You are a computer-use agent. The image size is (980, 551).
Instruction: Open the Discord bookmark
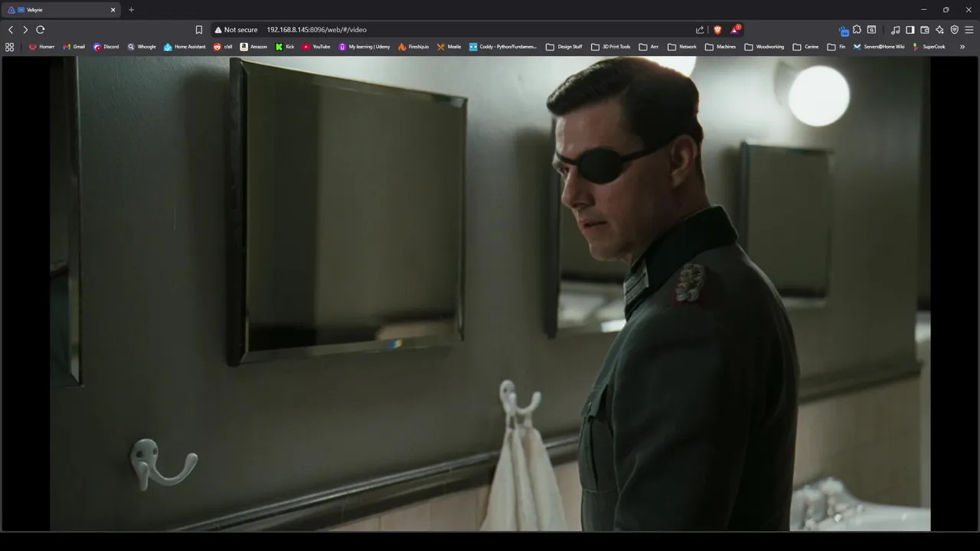pyautogui.click(x=106, y=47)
